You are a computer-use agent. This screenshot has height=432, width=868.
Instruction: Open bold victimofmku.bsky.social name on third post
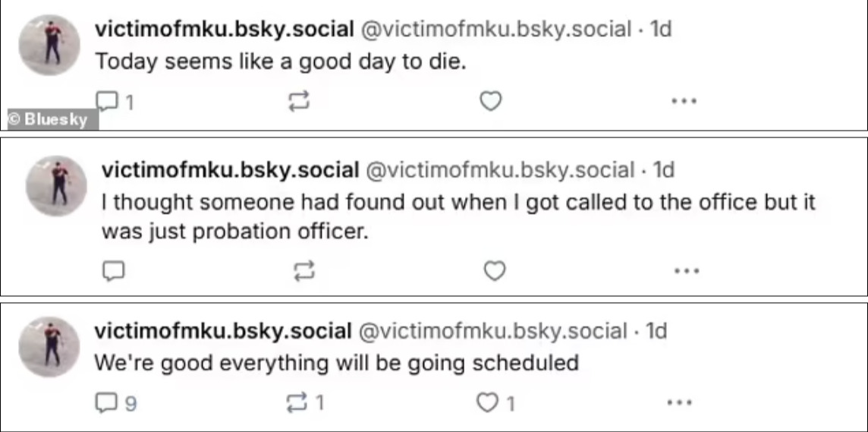(222, 331)
